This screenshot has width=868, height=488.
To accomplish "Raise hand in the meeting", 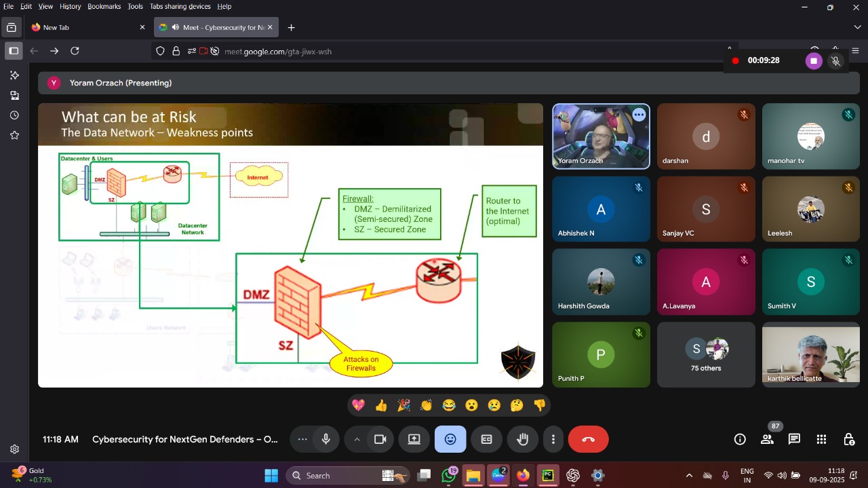I will [x=522, y=439].
